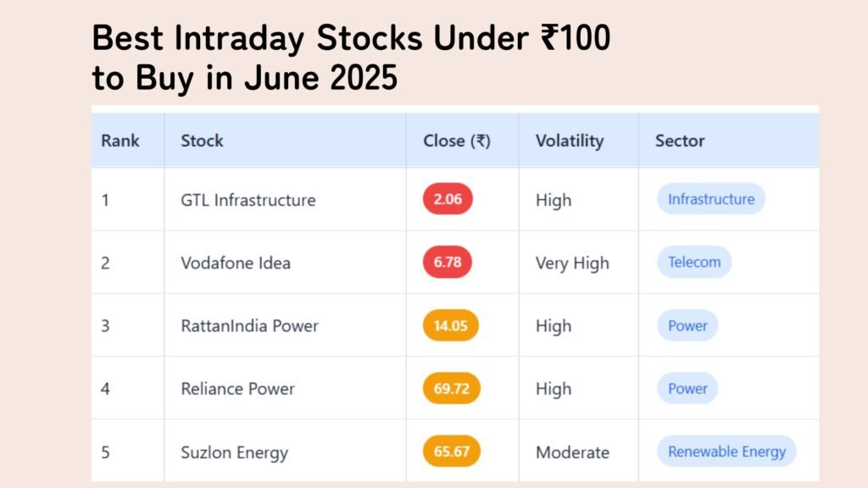Image resolution: width=868 pixels, height=488 pixels.
Task: Click the red 6.78 price badge
Action: (x=448, y=263)
